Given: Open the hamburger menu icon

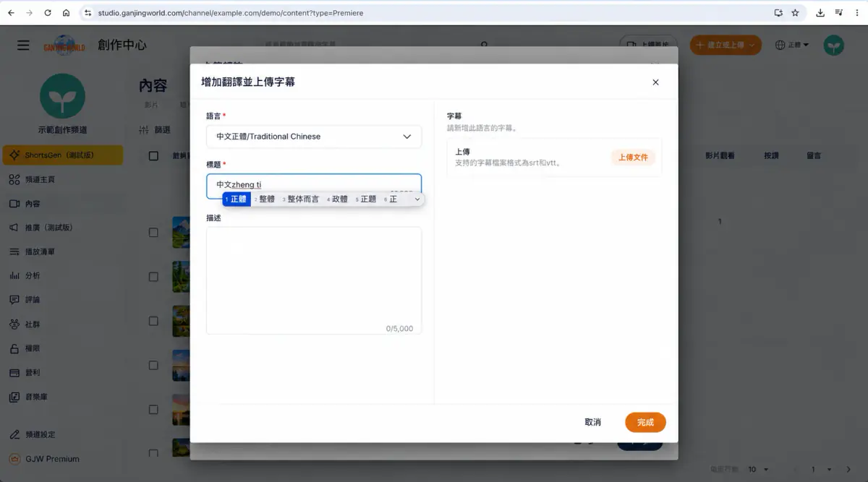Looking at the screenshot, I should pos(23,45).
